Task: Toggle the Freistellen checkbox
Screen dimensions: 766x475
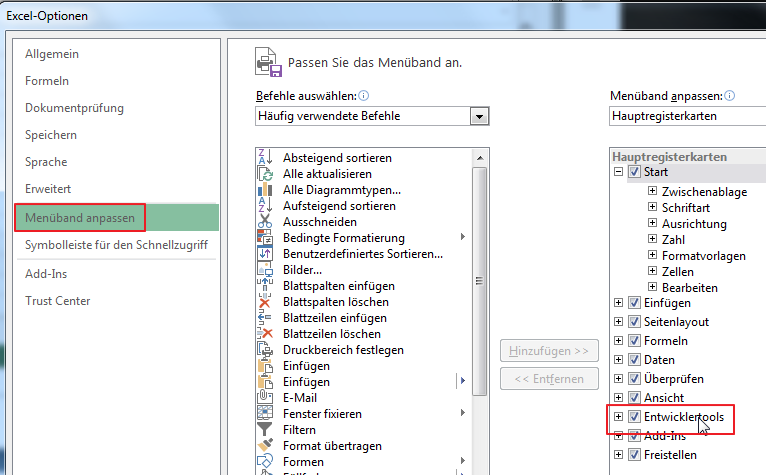Action: pos(634,455)
